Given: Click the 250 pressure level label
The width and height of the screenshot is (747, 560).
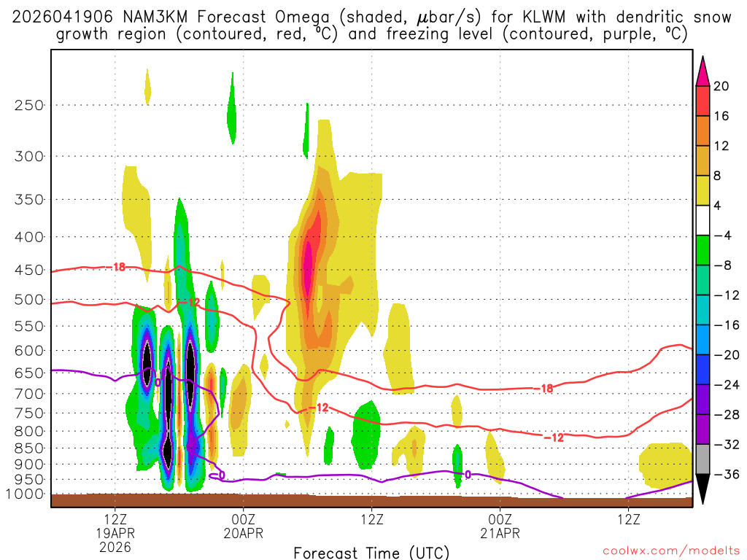Looking at the screenshot, I should [x=29, y=105].
